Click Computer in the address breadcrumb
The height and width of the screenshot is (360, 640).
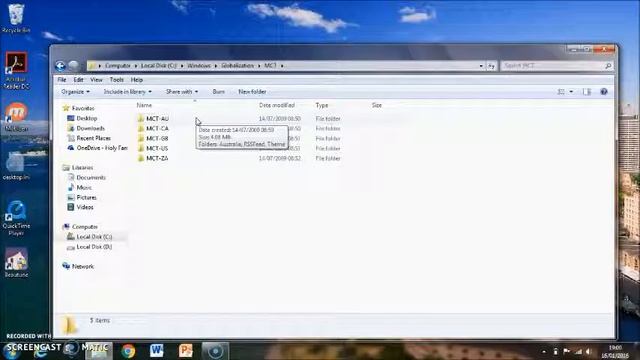tap(118, 66)
